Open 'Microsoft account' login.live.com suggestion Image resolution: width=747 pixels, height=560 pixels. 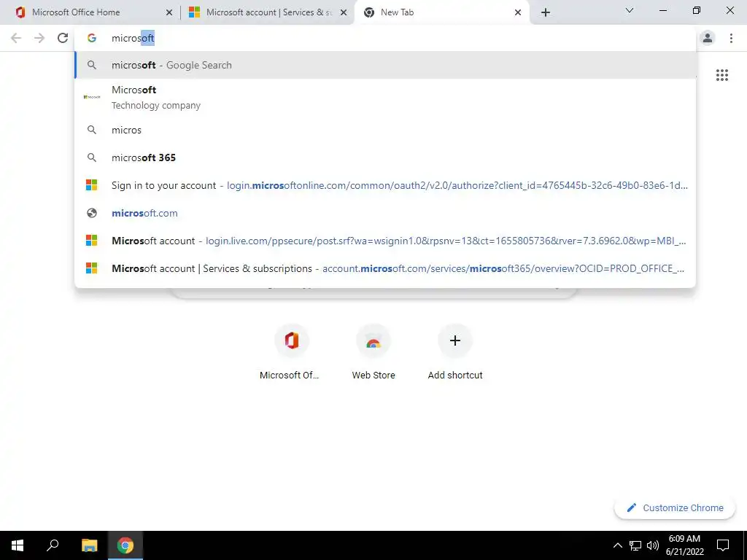385,241
